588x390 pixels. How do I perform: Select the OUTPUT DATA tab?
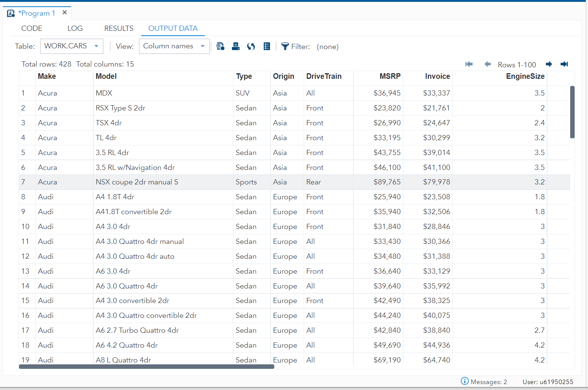[173, 29]
